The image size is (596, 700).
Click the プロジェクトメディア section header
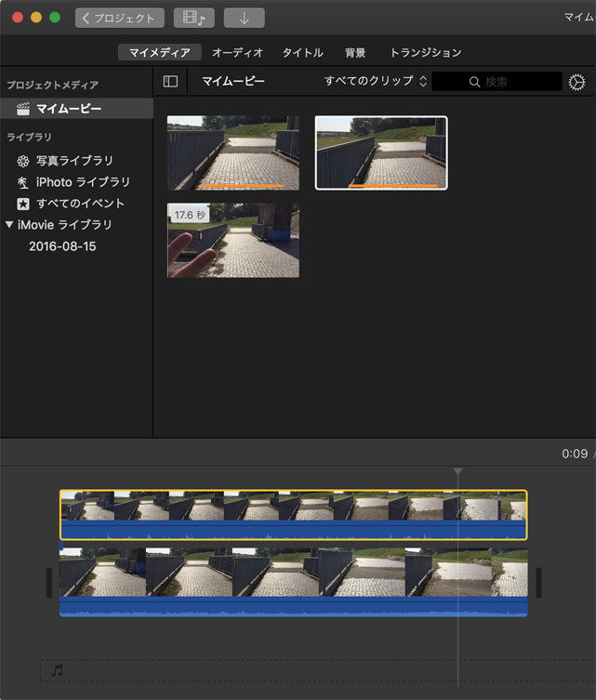point(52,85)
